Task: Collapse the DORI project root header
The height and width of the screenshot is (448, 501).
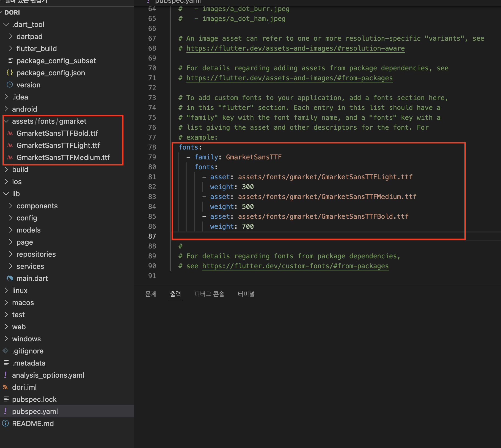Action: click(12, 12)
